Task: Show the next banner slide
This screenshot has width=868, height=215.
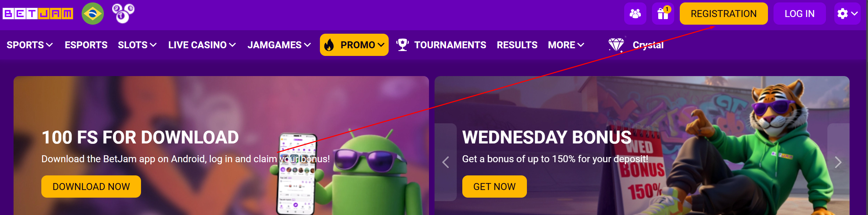Action: click(x=838, y=162)
